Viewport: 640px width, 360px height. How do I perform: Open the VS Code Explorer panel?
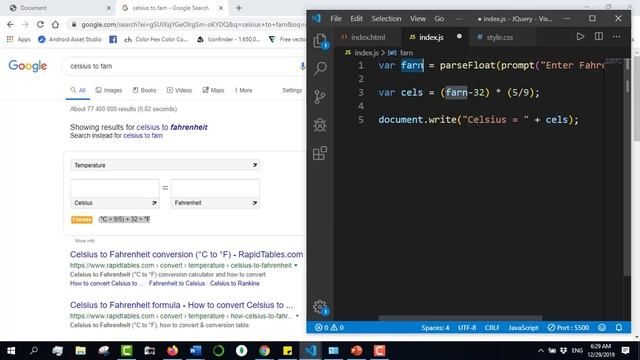coord(320,41)
